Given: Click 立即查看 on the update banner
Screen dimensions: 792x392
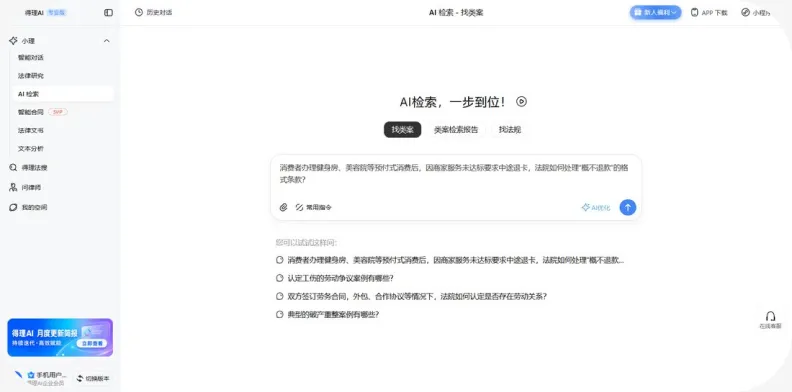Looking at the screenshot, I should pyautogui.click(x=92, y=343).
